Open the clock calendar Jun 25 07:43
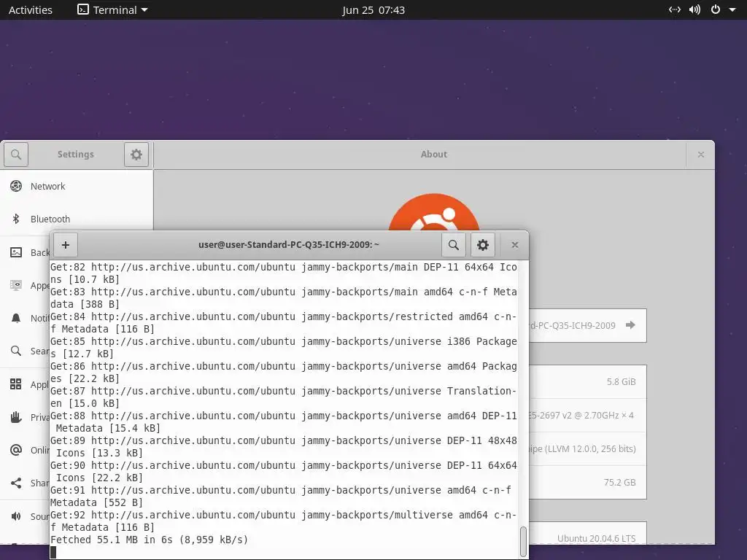 pos(373,10)
